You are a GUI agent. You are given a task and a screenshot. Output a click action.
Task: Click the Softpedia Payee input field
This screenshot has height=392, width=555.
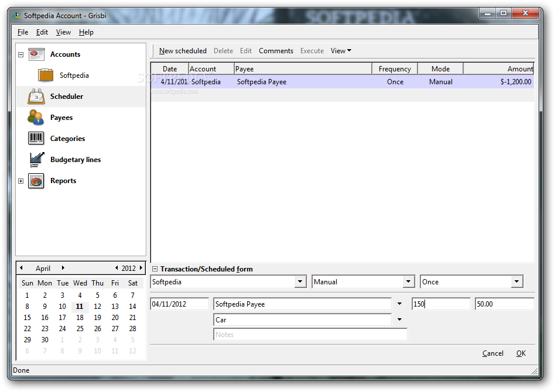303,304
